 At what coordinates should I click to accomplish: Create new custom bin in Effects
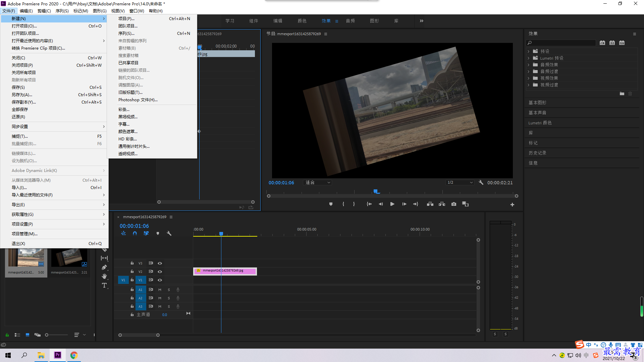pyautogui.click(x=622, y=94)
